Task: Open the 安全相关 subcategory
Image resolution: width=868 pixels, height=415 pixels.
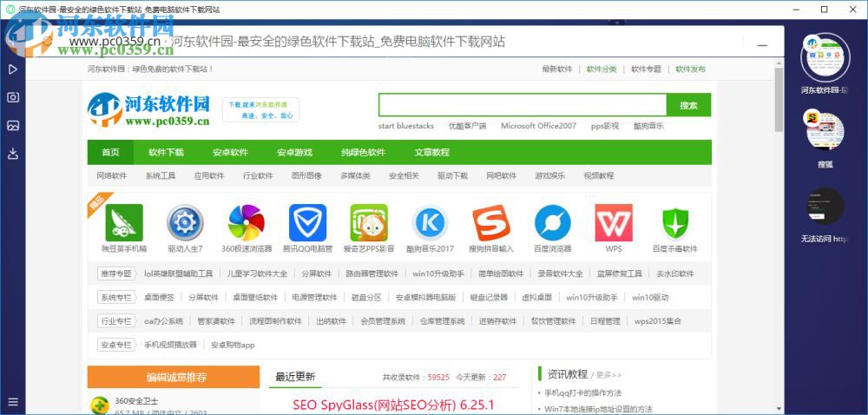Action: (x=404, y=176)
